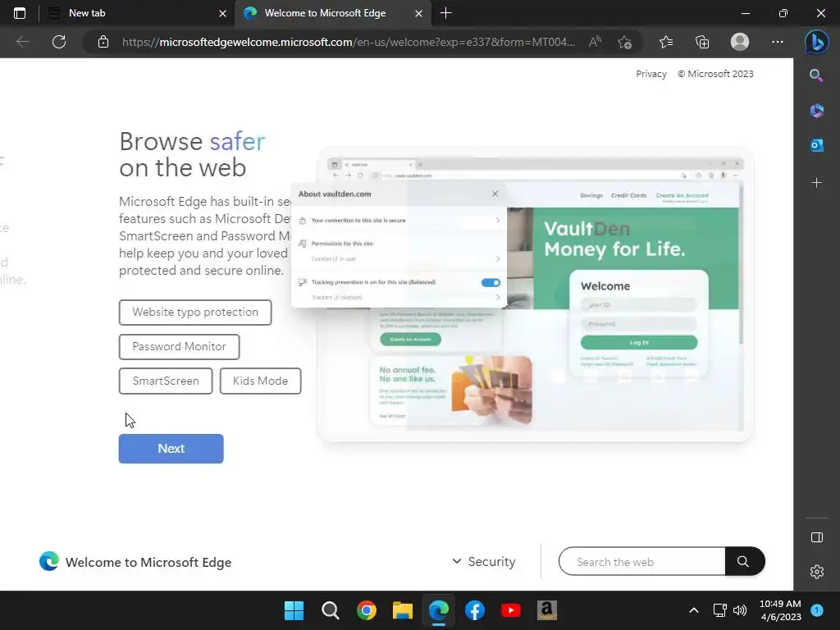Open Amazon taskbar icon
Viewport: 840px width, 630px height.
coord(547,610)
